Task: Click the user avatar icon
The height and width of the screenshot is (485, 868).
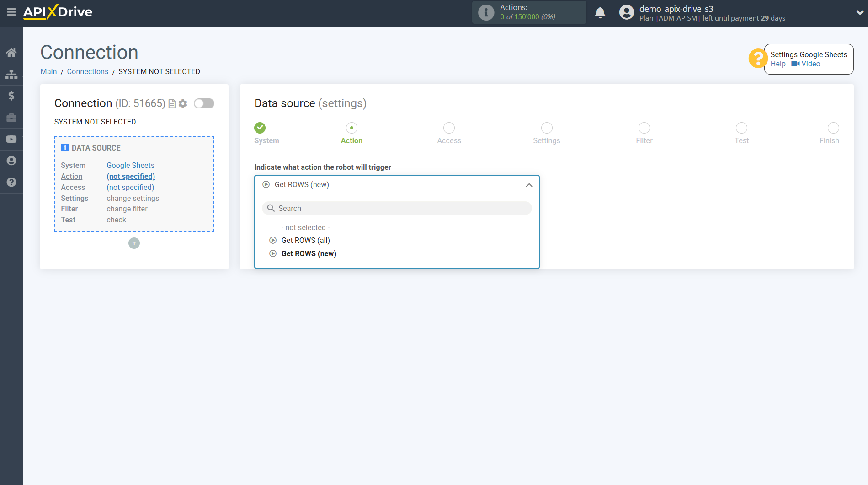Action: (x=627, y=12)
